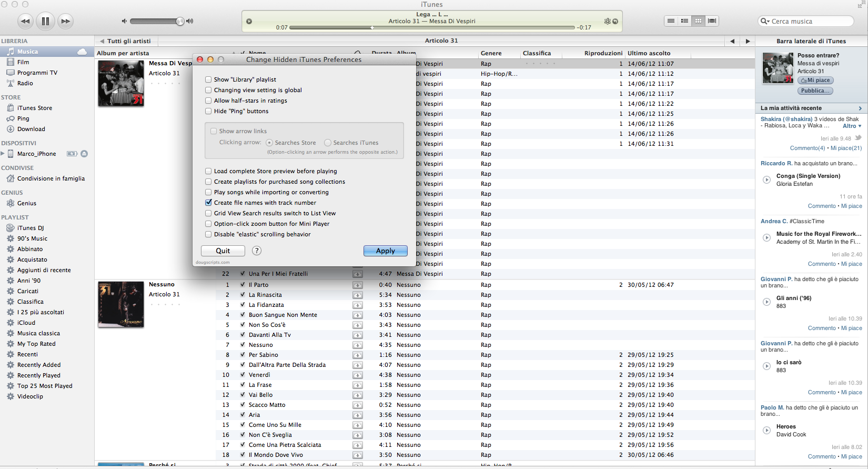This screenshot has height=469, width=868.
Task: Click the next artist arrow
Action: (x=748, y=41)
